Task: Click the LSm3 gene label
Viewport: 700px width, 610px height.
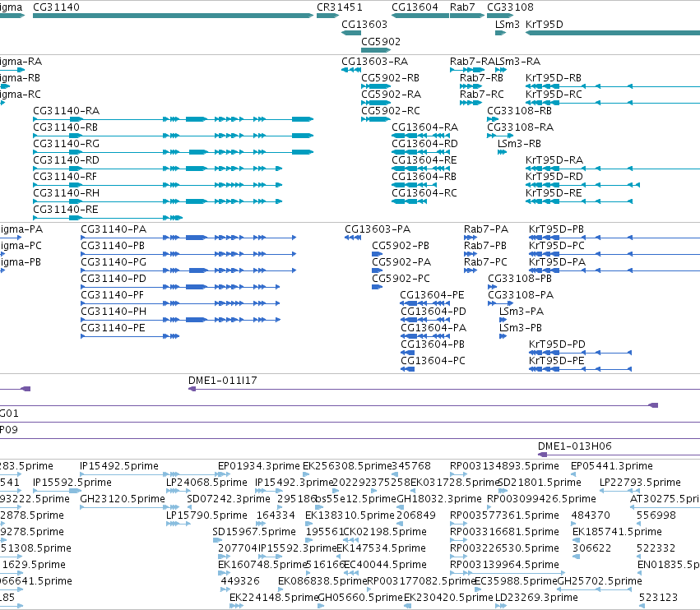Action: coord(508,24)
